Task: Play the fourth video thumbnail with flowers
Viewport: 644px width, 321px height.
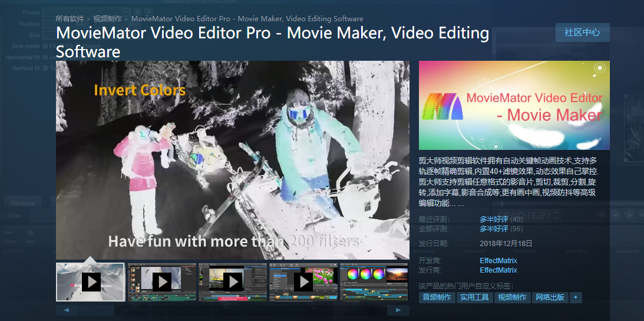Action: point(303,282)
